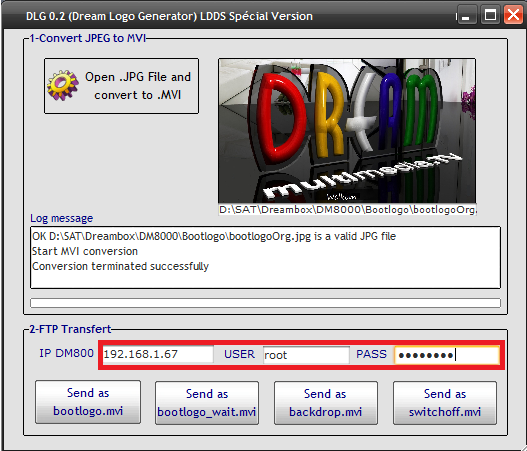Select the bootlogoOrg file path field
The height and width of the screenshot is (451, 527).
[x=348, y=210]
